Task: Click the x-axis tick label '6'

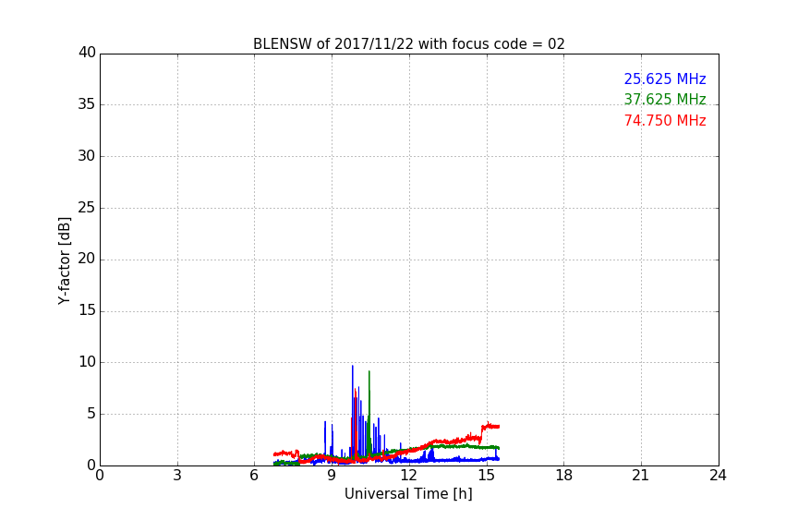Action: tap(254, 476)
